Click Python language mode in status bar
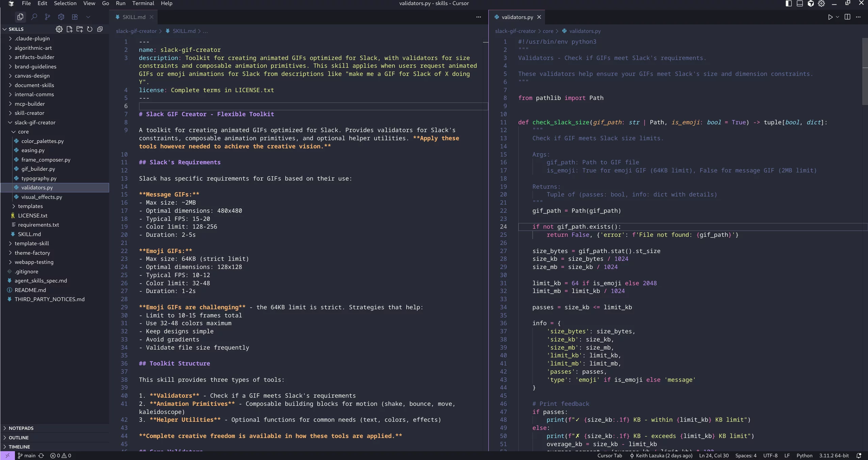 pos(804,456)
